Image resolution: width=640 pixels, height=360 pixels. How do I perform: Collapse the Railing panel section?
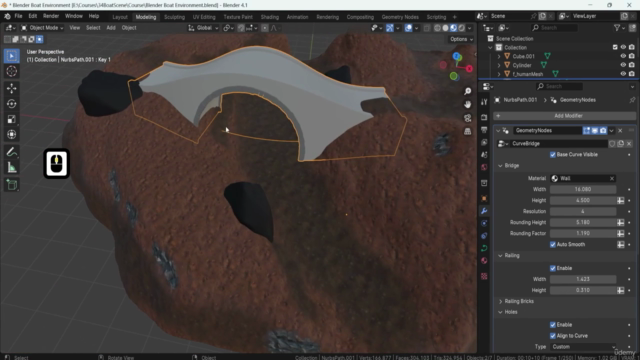(x=500, y=256)
